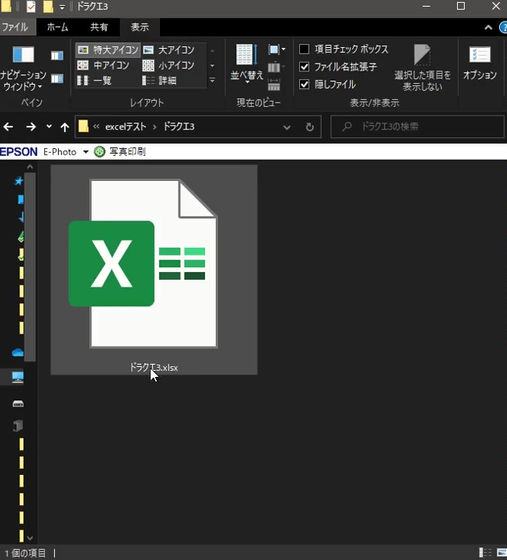This screenshot has width=507, height=560.
Task: Open the ナビゲーション ウィンドウ dropdown
Action: (x=23, y=68)
